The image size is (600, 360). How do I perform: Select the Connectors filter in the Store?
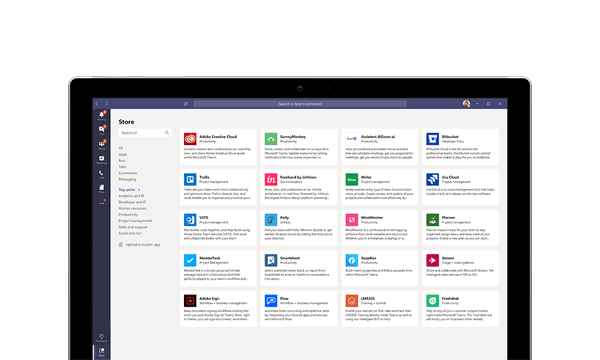click(x=128, y=173)
